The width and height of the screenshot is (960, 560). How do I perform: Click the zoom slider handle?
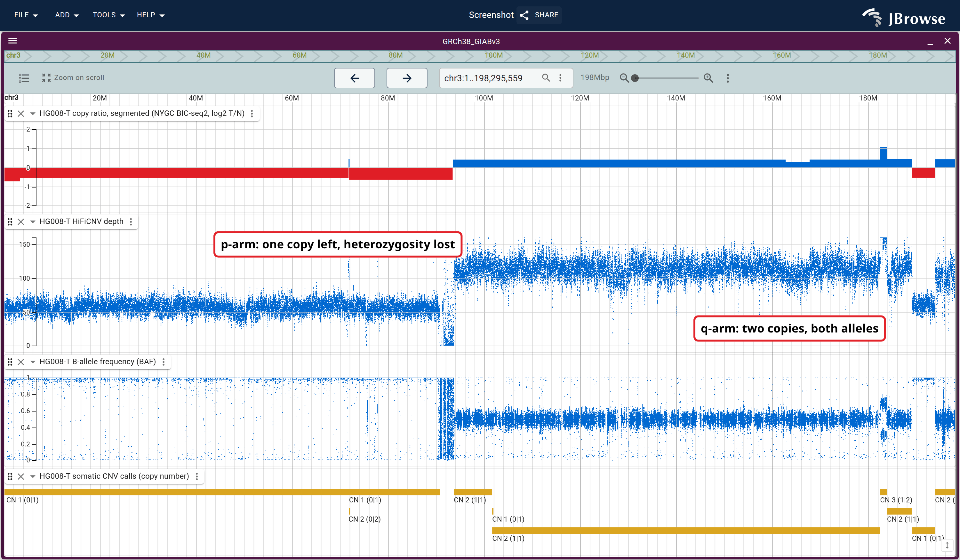[x=635, y=78]
